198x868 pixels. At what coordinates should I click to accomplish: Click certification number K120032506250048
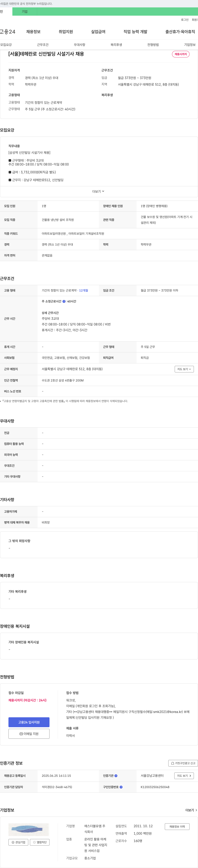(x=155, y=787)
